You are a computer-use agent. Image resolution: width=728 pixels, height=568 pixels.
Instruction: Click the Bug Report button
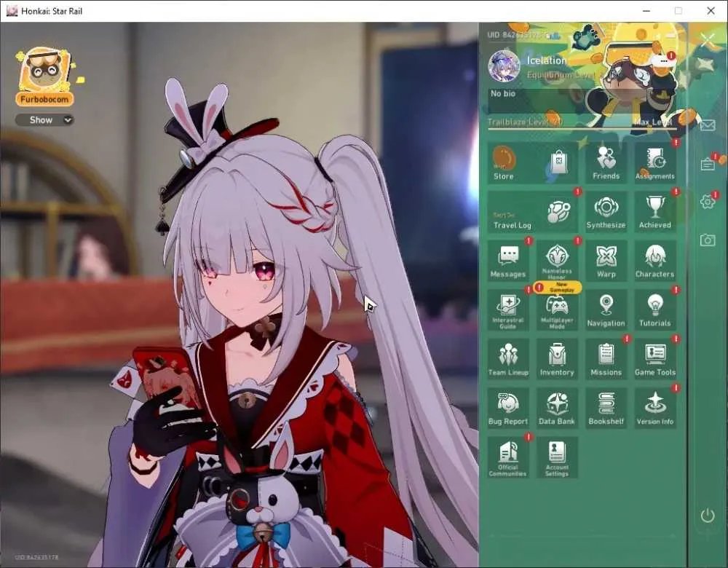click(x=508, y=409)
